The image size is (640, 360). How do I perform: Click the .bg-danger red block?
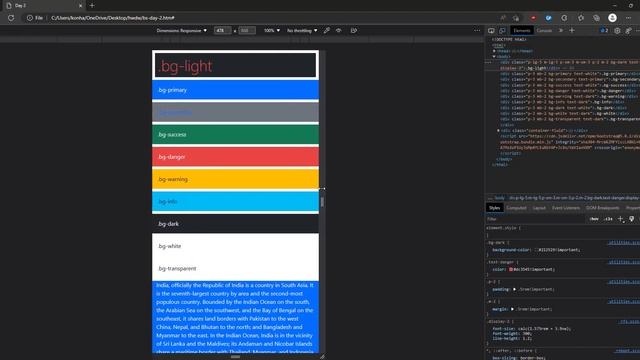pos(235,157)
